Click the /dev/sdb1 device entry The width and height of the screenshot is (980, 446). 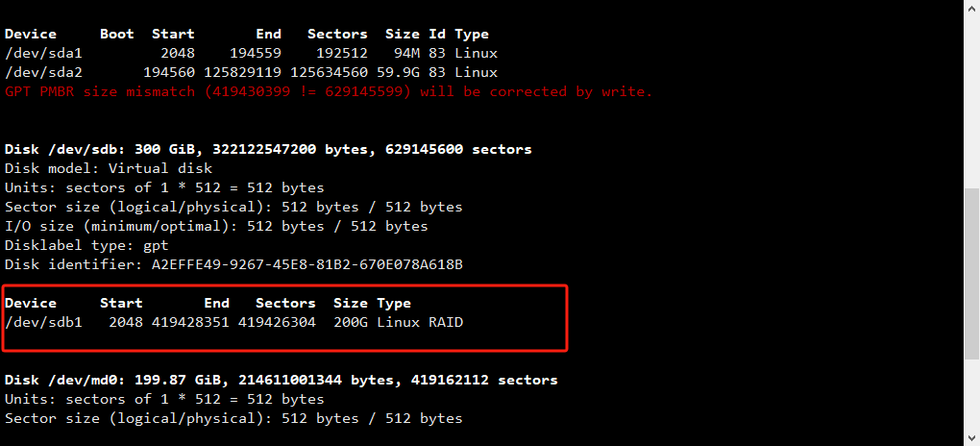click(43, 323)
